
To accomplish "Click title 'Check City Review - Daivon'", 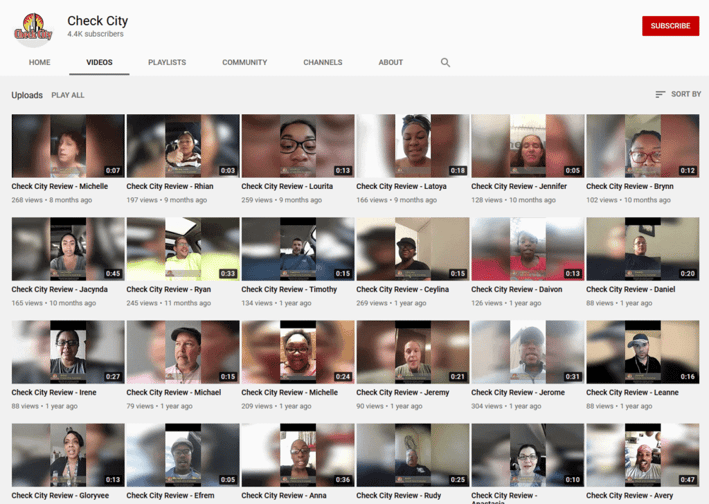I will pos(516,289).
